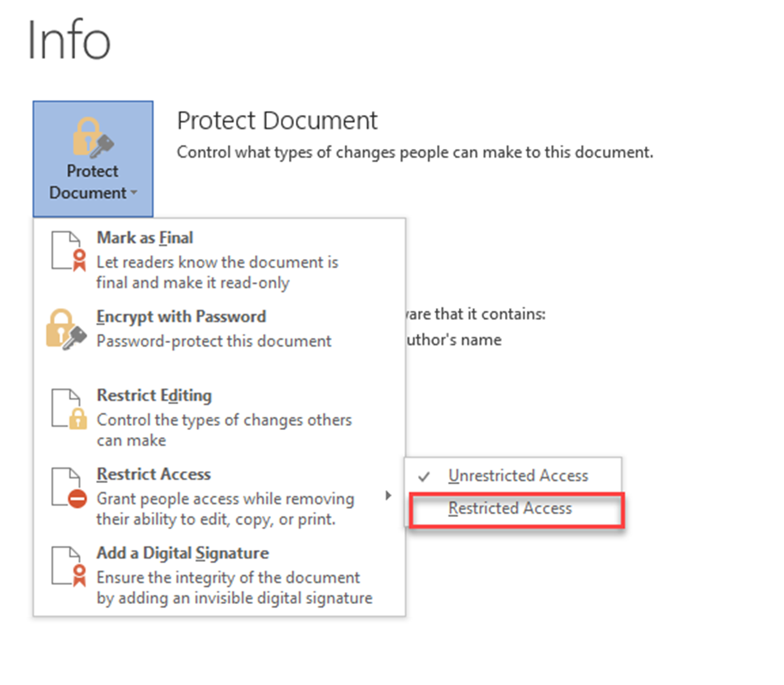Select the Unrestricted Access submenu option
Viewport: 784px width, 685px height.
coord(518,476)
